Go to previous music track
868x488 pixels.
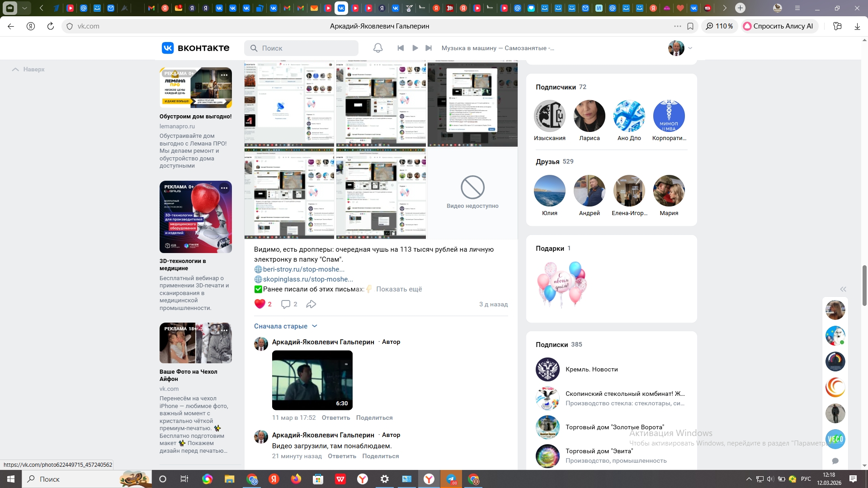point(401,48)
